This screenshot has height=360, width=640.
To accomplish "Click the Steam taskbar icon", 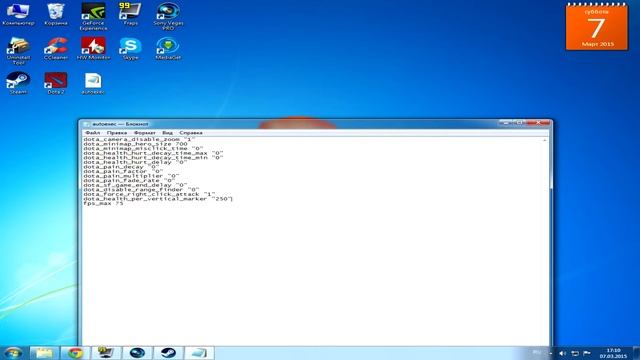I will 168,353.
